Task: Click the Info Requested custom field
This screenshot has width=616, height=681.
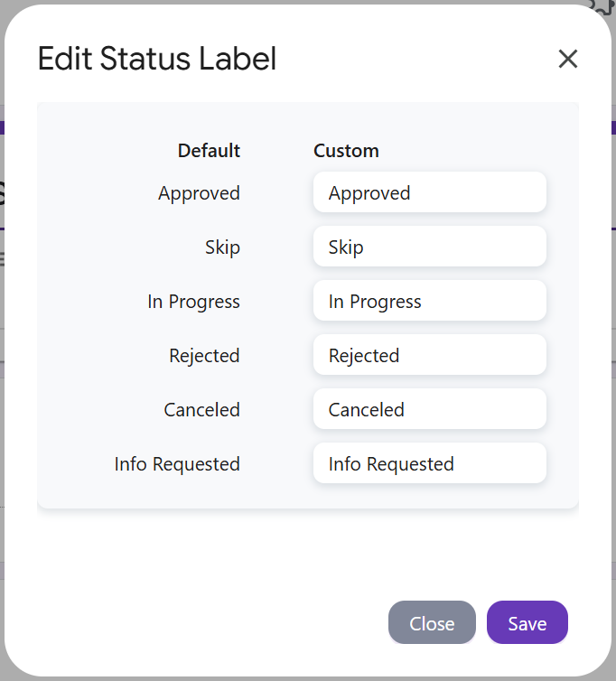Action: (x=430, y=463)
